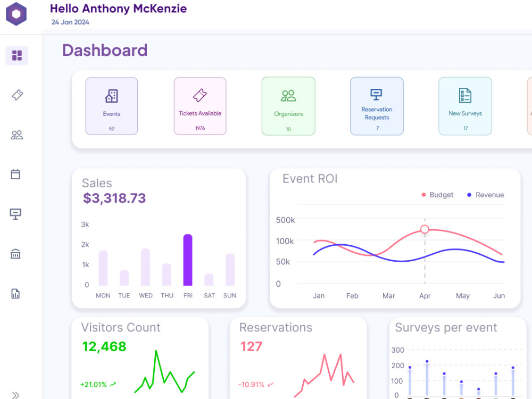532x399 pixels.
Task: Click the Event ROI chart title
Action: point(310,179)
